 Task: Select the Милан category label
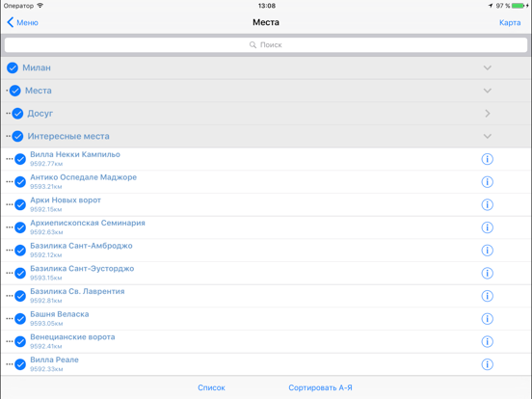point(37,67)
